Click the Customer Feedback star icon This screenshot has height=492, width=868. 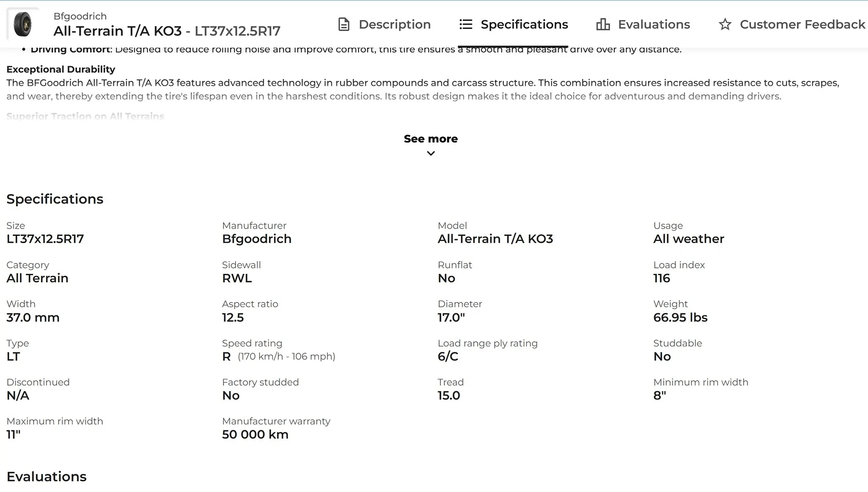click(x=725, y=24)
